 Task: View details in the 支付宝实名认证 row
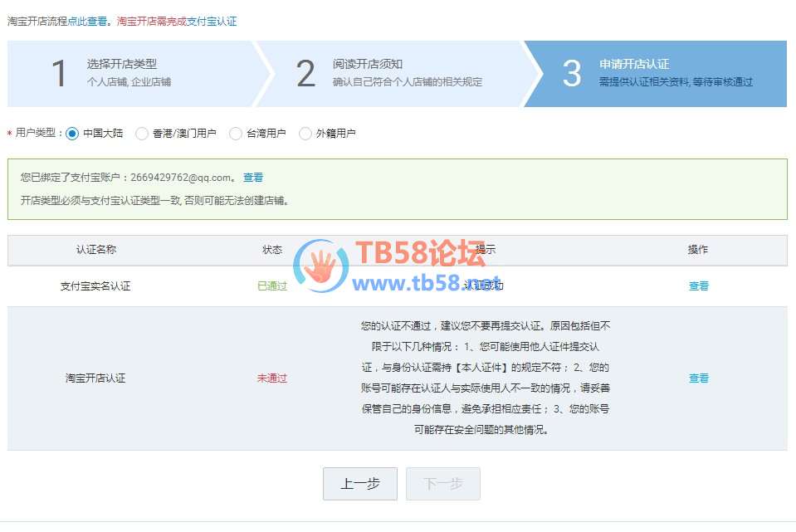click(699, 286)
